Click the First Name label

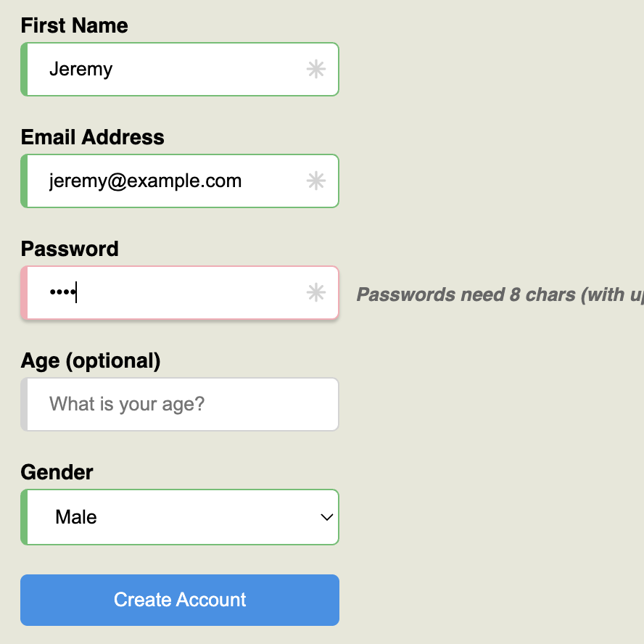[x=74, y=26]
